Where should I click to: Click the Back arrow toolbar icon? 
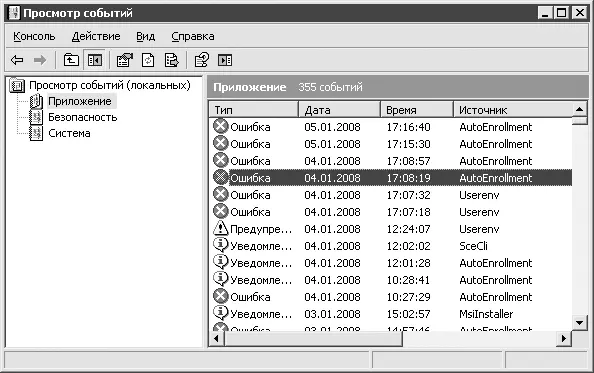(17, 60)
